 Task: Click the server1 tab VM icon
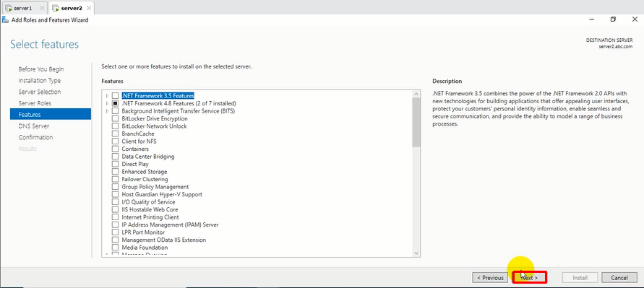[9, 8]
